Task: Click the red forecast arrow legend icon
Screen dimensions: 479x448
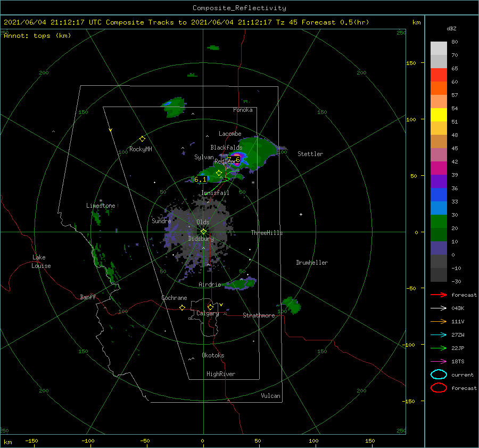Action: click(x=439, y=295)
